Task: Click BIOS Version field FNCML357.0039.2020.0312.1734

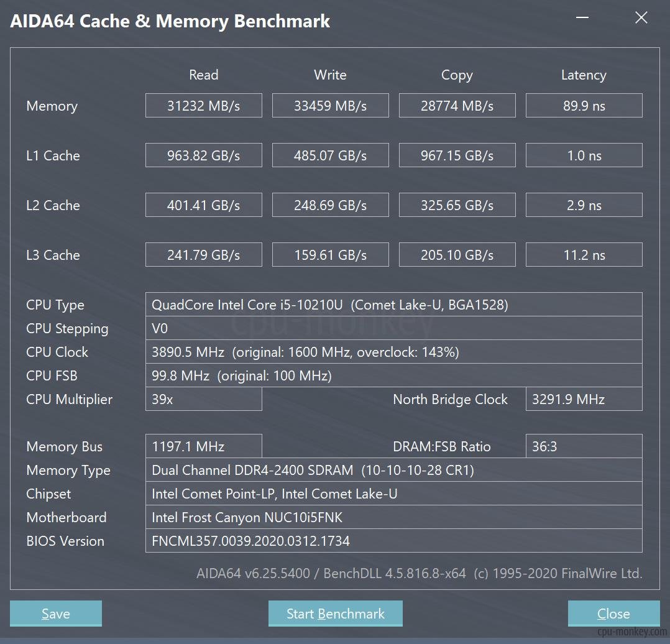Action: point(393,541)
